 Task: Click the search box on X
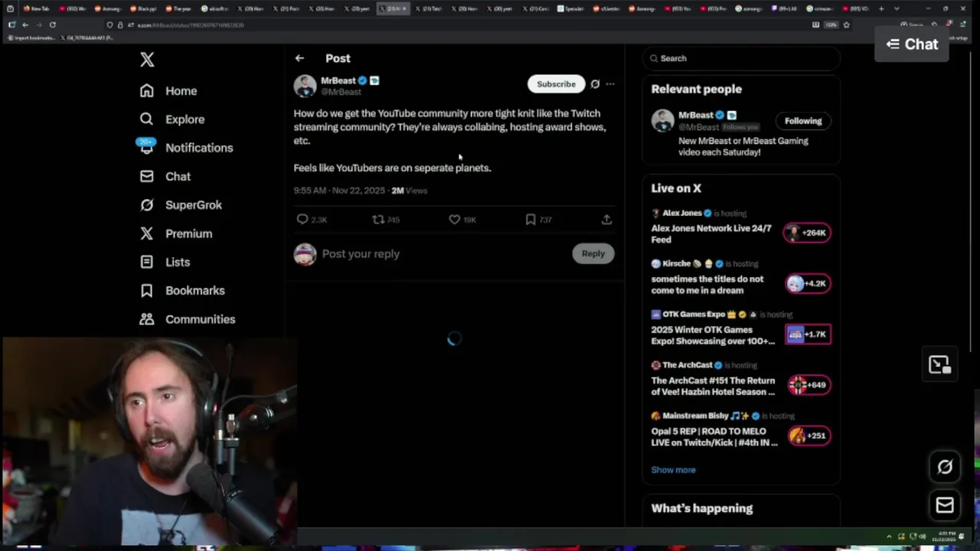741,58
